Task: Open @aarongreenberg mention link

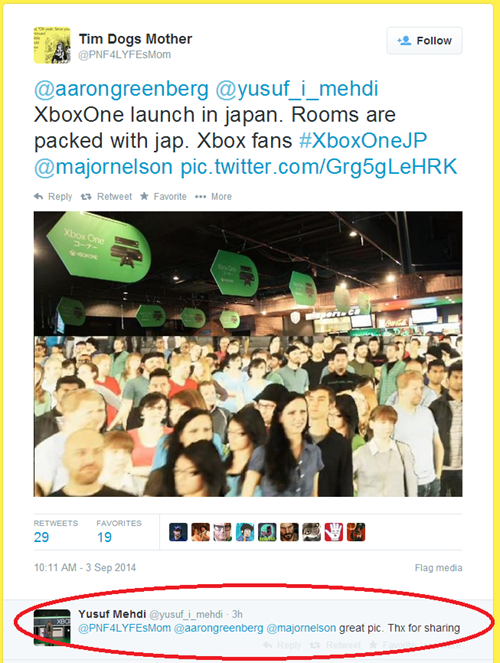Action: pyautogui.click(x=121, y=89)
